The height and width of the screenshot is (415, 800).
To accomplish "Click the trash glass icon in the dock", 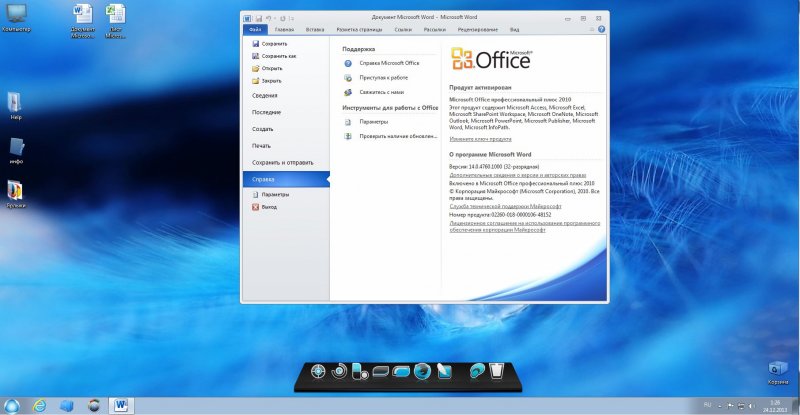I will point(496,371).
